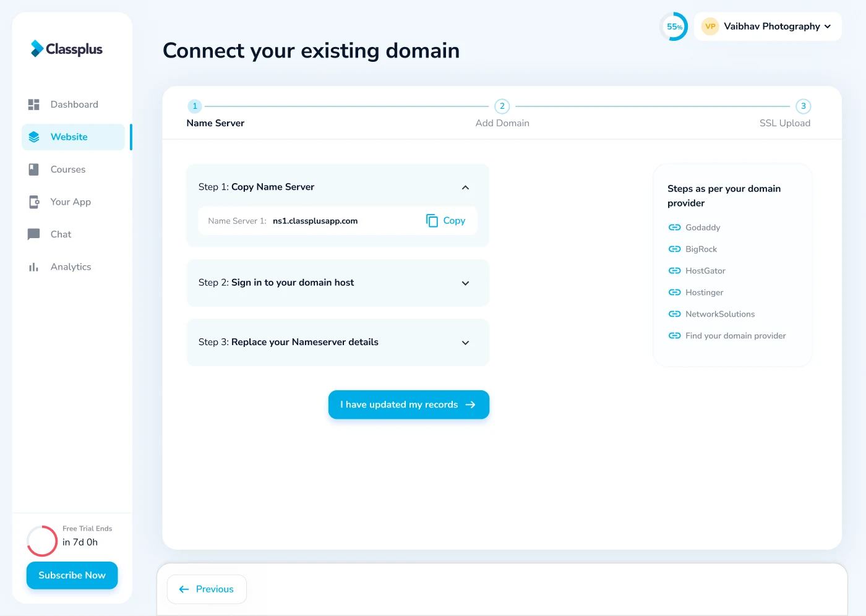Click the Classplus logo
866x616 pixels.
click(67, 49)
